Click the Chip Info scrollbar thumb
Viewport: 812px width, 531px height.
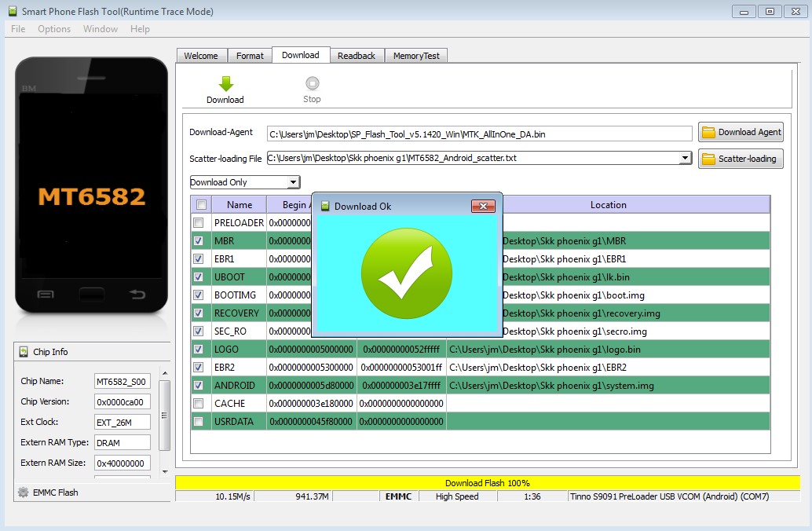pyautogui.click(x=165, y=416)
